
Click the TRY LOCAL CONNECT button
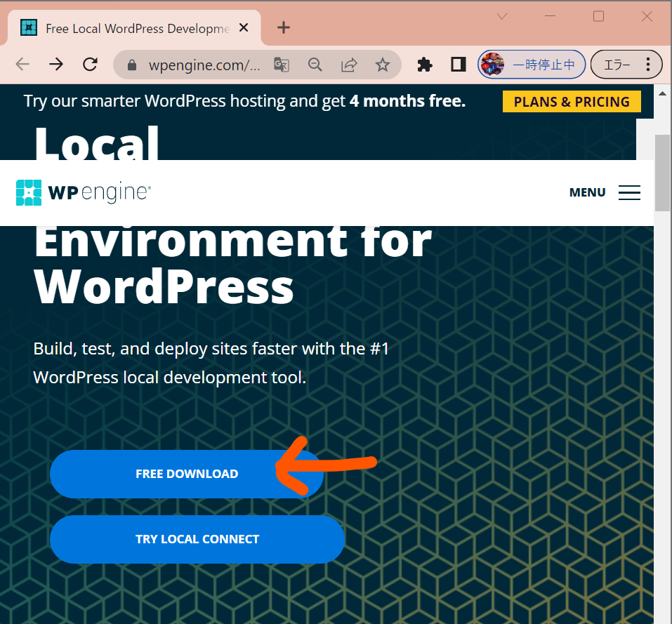pos(197,539)
